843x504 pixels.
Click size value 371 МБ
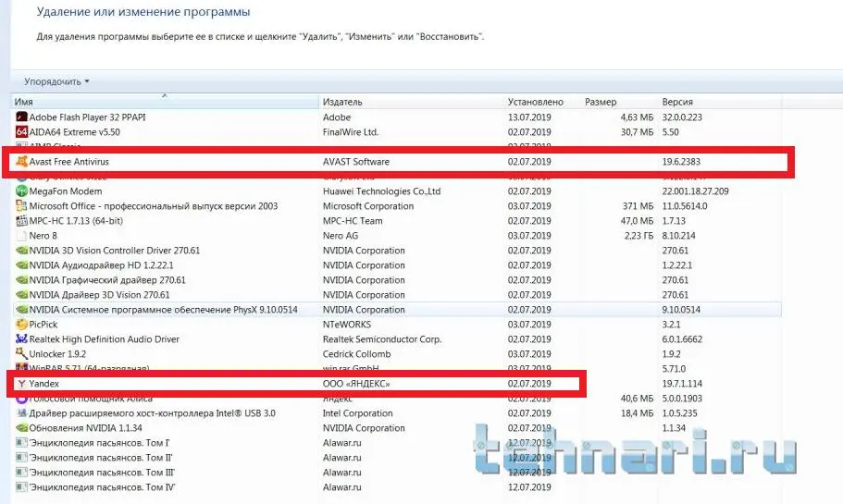pyautogui.click(x=638, y=206)
